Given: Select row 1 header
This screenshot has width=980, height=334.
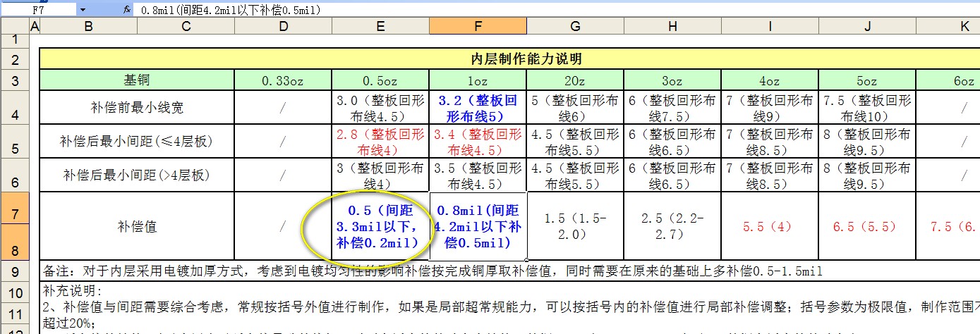Looking at the screenshot, I should tap(14, 40).
